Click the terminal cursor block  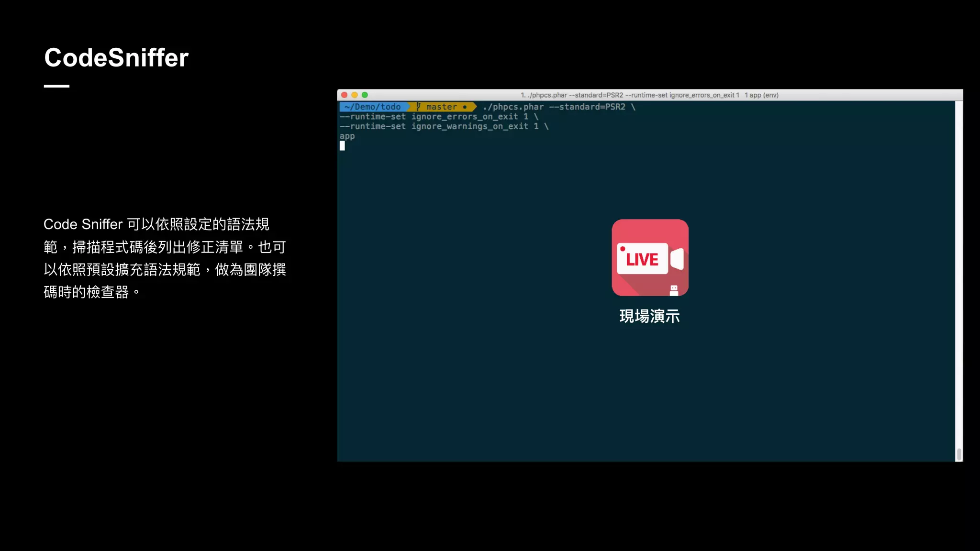click(342, 146)
